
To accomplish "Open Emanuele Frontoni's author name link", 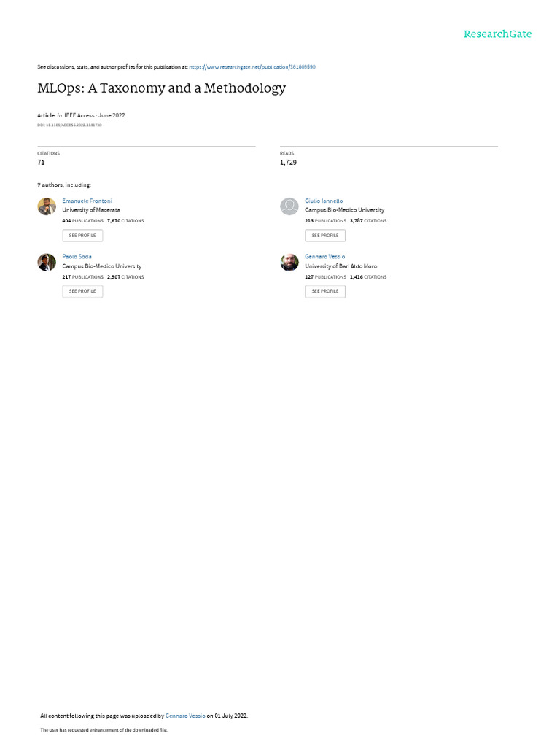I will pyautogui.click(x=87, y=201).
